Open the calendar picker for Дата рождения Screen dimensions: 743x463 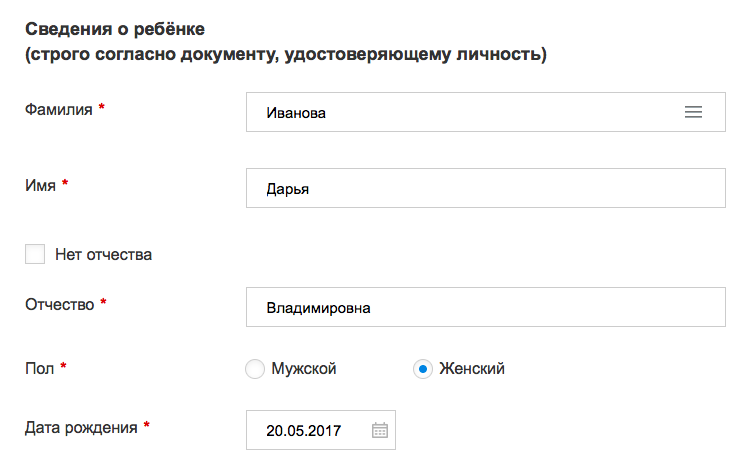(x=379, y=431)
